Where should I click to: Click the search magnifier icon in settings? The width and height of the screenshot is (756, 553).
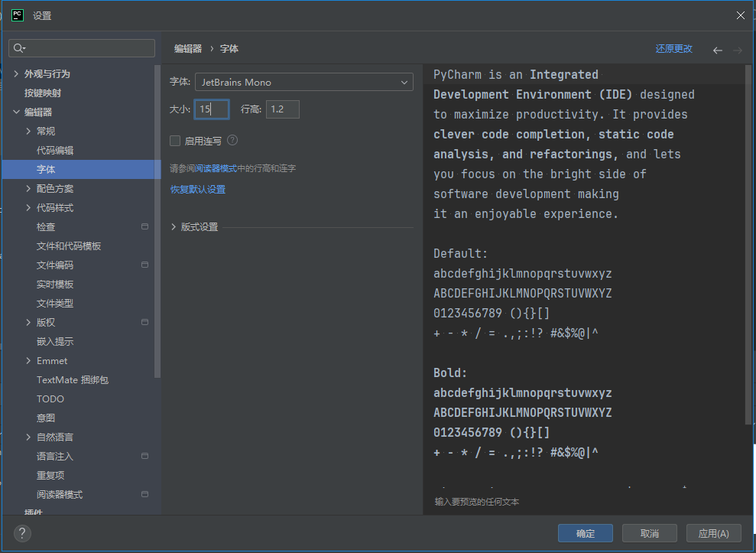(19, 48)
